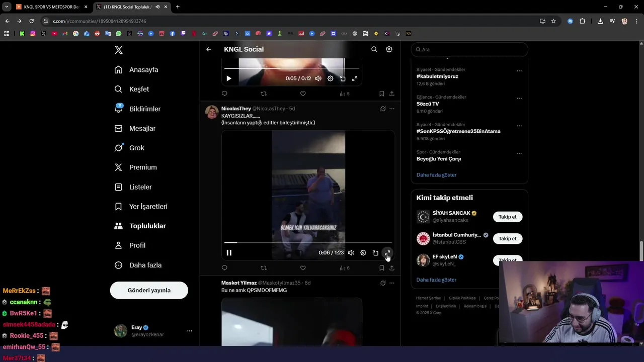Open browser downloads icon
The image size is (644, 362).
coord(600,21)
